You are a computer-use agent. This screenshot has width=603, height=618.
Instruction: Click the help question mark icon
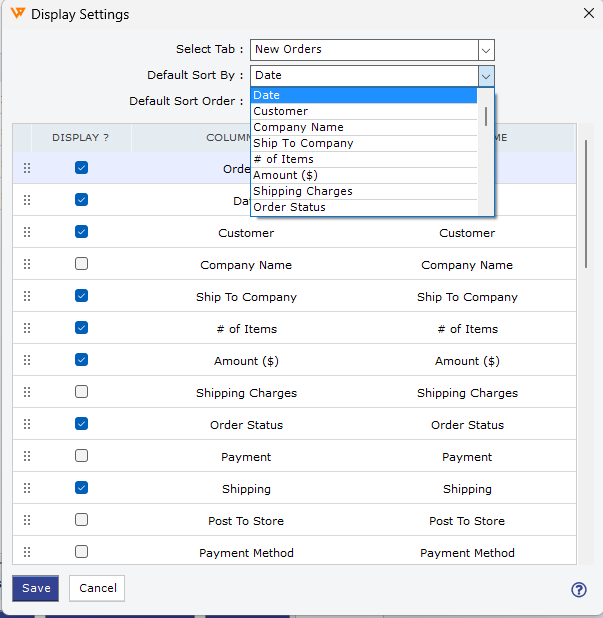(578, 589)
